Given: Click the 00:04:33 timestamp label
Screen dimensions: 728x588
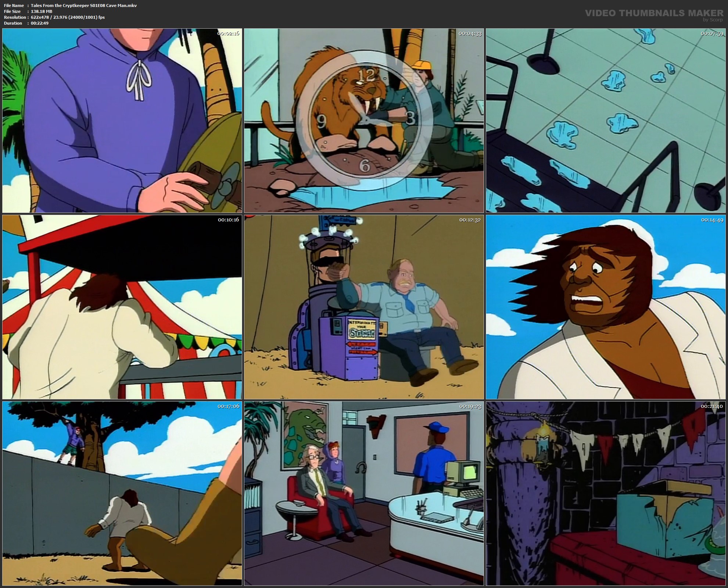Looking at the screenshot, I should coord(470,33).
